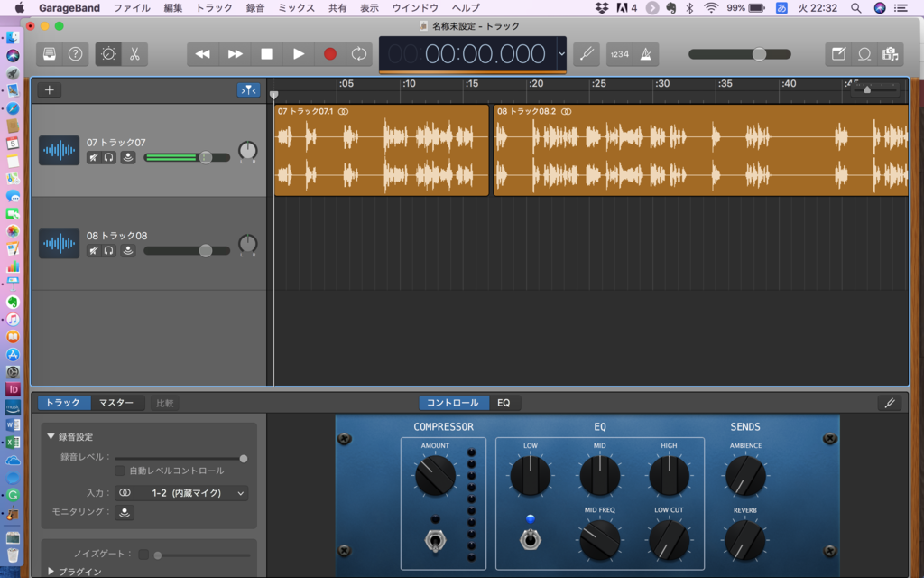Switch to the マスター tab

point(116,403)
